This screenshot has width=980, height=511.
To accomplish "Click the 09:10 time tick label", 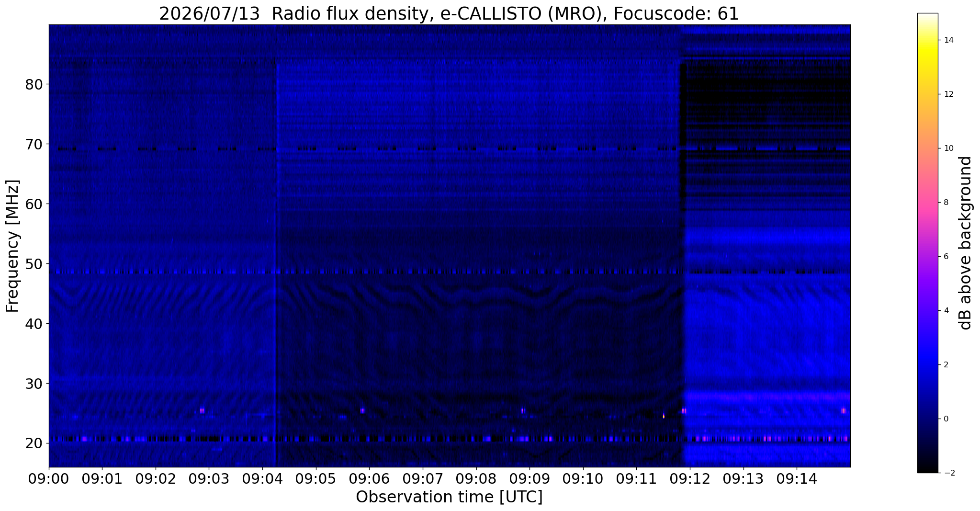I will click(x=583, y=478).
